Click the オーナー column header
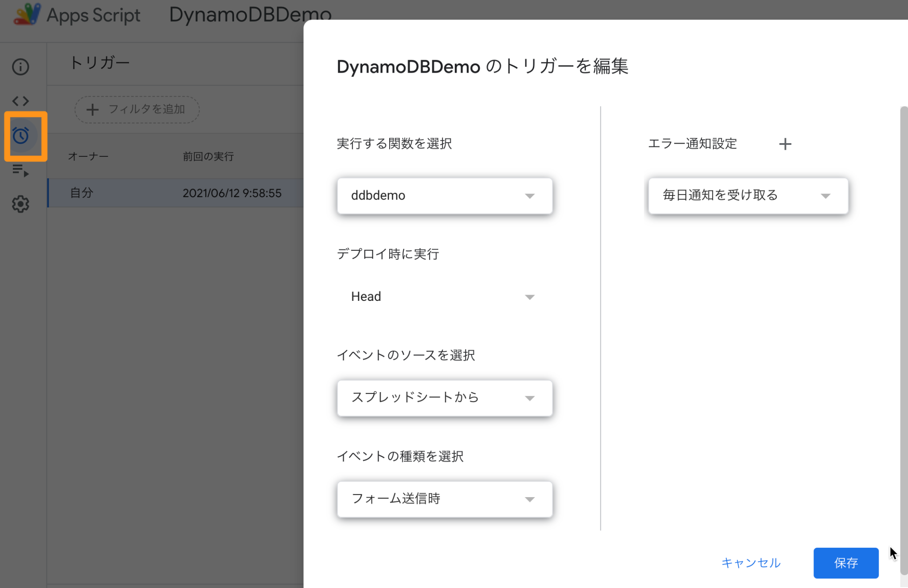This screenshot has width=908, height=588. [x=88, y=156]
